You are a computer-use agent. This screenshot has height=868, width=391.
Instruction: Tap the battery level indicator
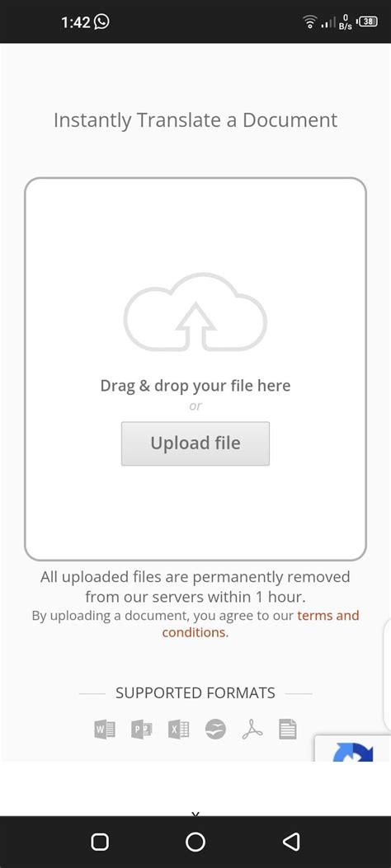[x=369, y=22]
